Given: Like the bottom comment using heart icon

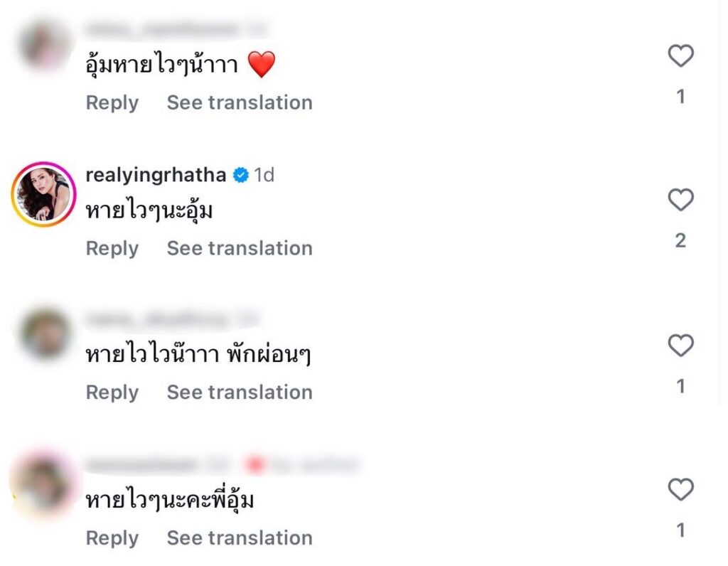Looking at the screenshot, I should point(680,489).
